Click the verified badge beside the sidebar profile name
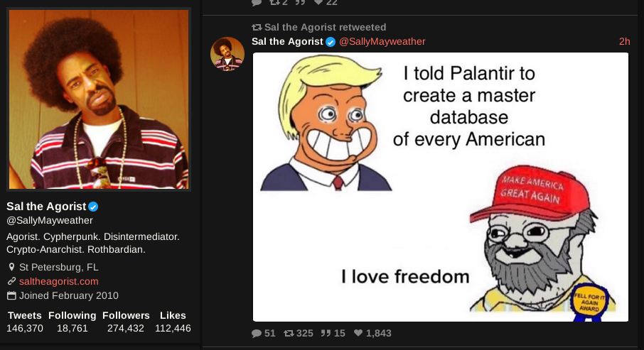644x350 pixels. click(x=92, y=207)
